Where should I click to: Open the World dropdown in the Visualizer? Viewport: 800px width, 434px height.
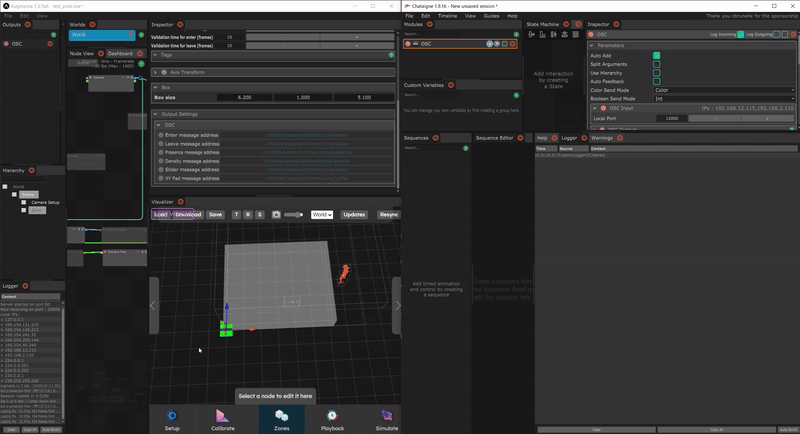[x=322, y=214]
